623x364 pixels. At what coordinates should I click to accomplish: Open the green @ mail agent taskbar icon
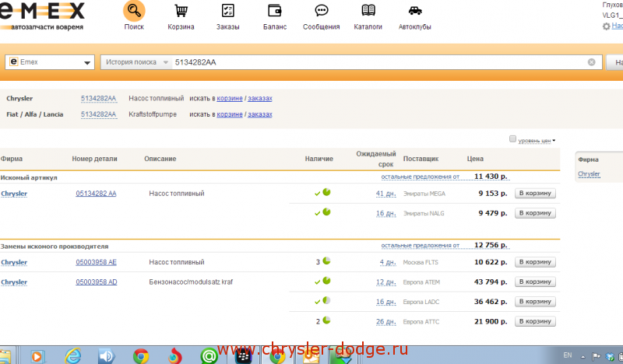(209, 356)
